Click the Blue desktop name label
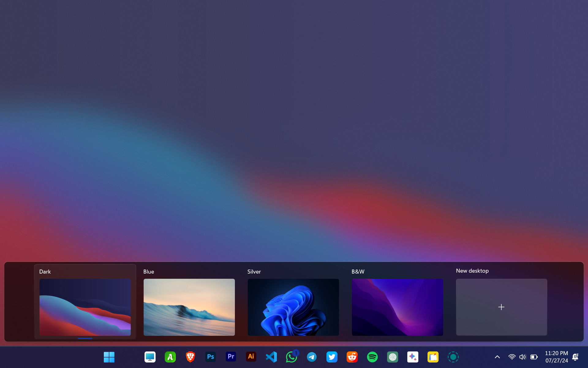Image resolution: width=588 pixels, height=368 pixels. pos(149,272)
